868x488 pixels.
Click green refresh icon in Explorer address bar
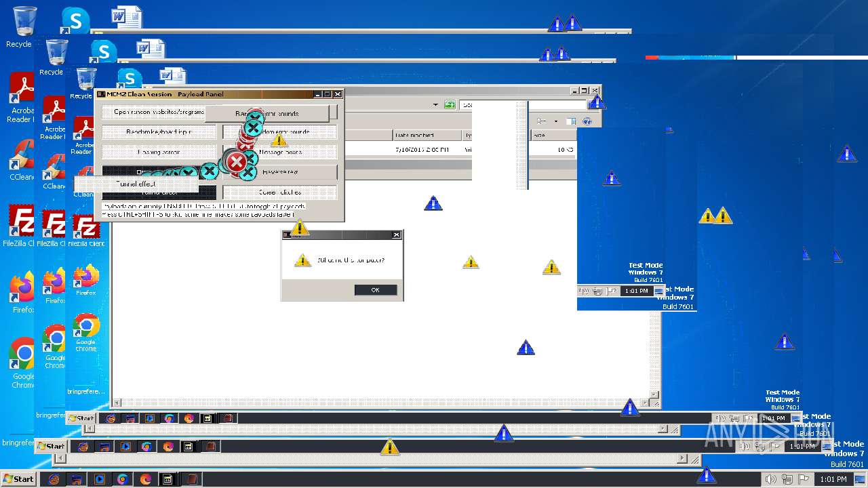[x=450, y=104]
